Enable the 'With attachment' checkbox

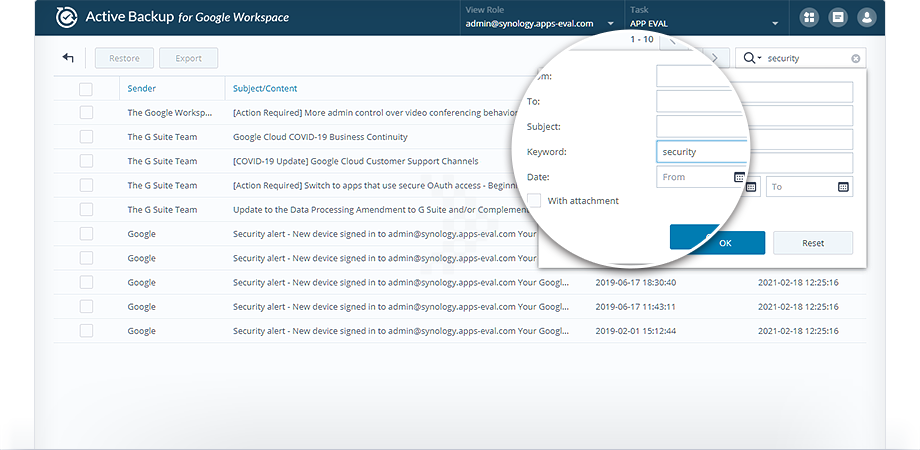click(x=535, y=201)
